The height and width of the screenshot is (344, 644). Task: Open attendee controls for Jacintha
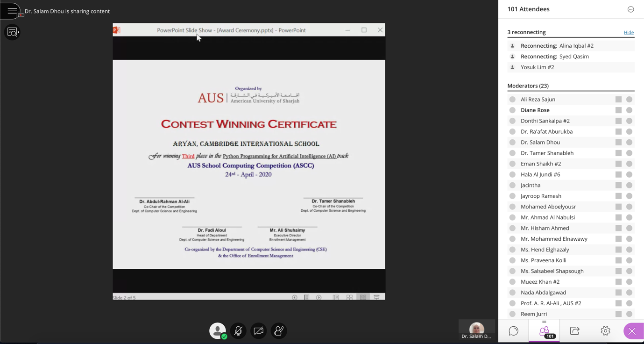[x=629, y=186]
